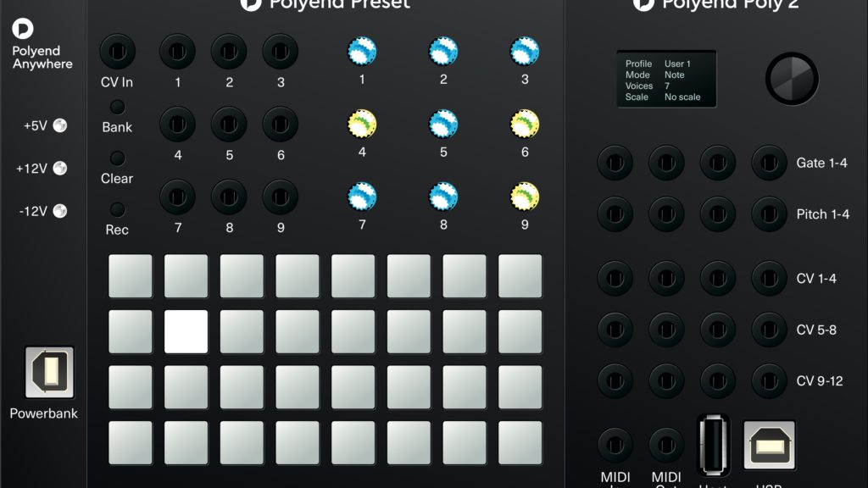This screenshot has width=868, height=488.
Task: Click the jack nearest the CV 5-8 label
Action: click(x=769, y=330)
